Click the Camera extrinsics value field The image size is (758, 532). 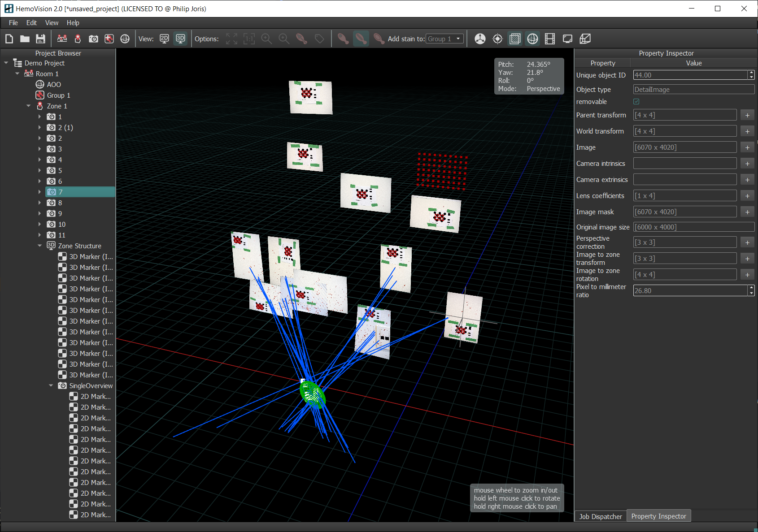click(x=685, y=180)
